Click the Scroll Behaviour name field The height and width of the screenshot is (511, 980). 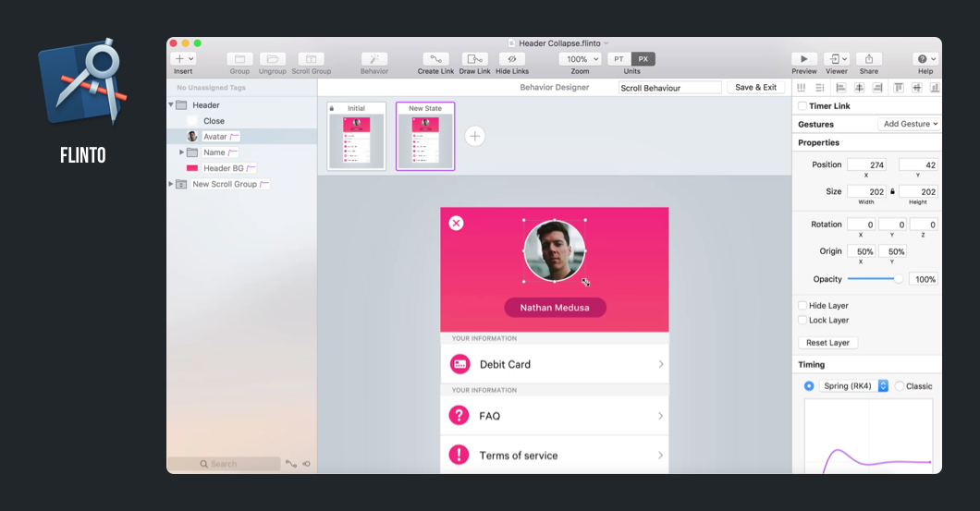pyautogui.click(x=670, y=88)
